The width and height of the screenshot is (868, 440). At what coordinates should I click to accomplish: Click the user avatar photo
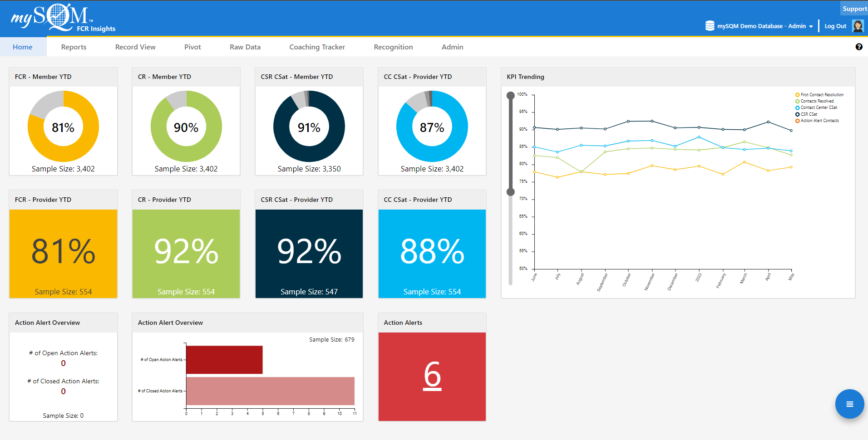pyautogui.click(x=858, y=26)
